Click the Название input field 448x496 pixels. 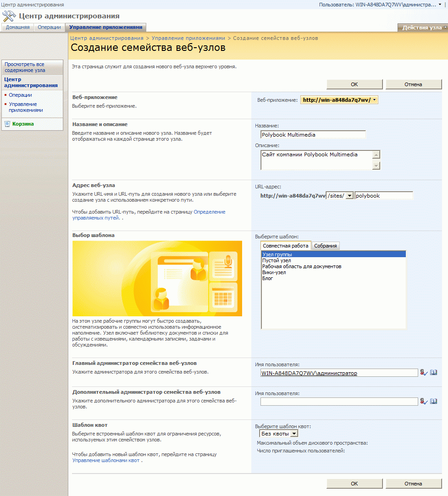313,135
